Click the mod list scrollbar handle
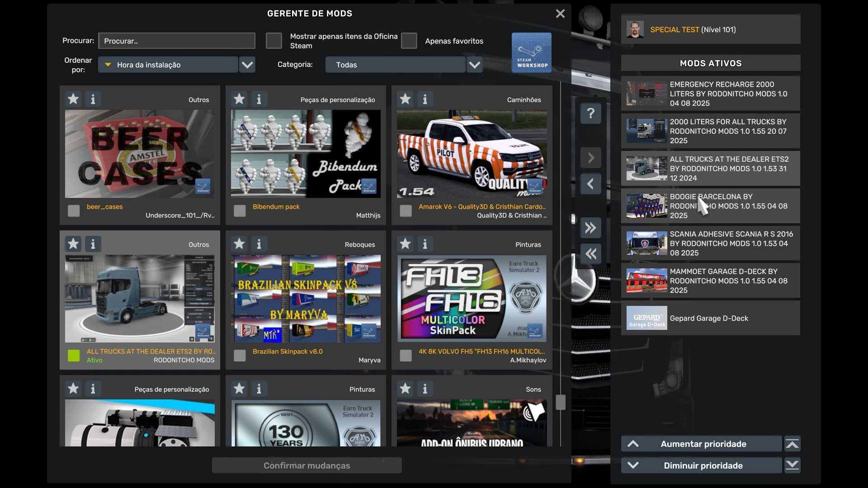The image size is (868, 488). 561,402
